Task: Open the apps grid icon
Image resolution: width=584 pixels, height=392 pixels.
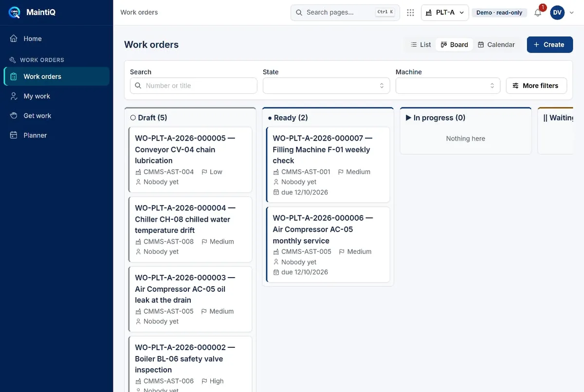Action: click(x=410, y=13)
